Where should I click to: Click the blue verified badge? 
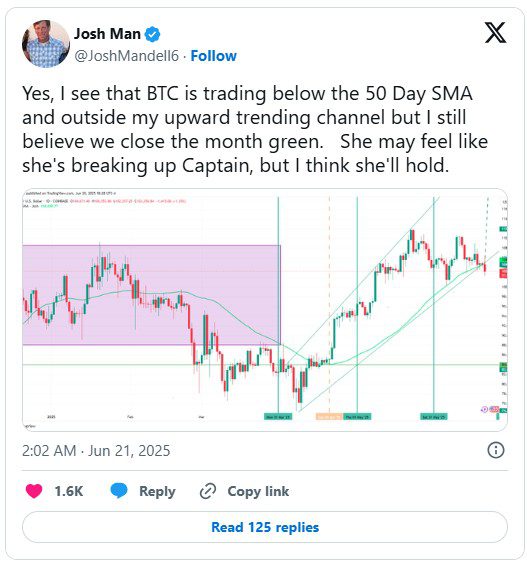coord(152,34)
